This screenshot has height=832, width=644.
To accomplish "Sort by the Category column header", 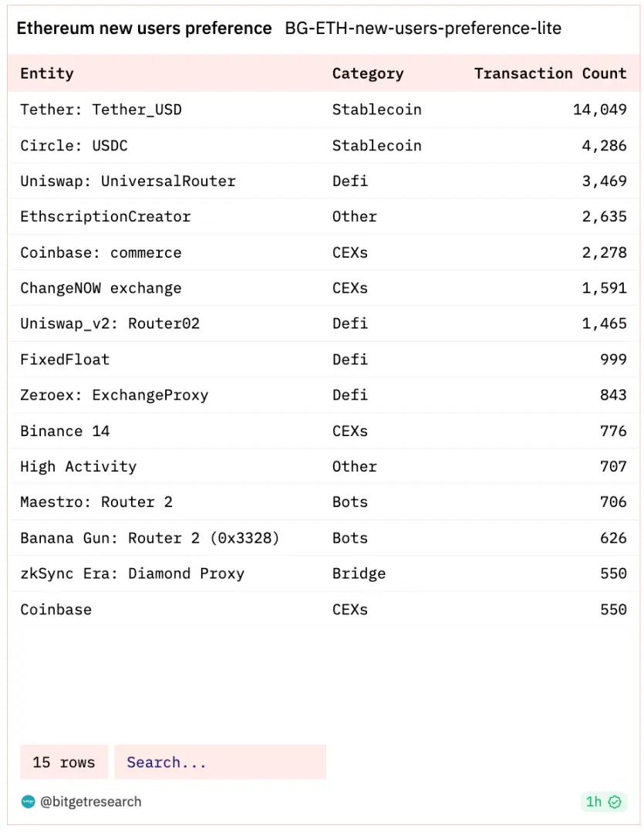I will tap(368, 74).
